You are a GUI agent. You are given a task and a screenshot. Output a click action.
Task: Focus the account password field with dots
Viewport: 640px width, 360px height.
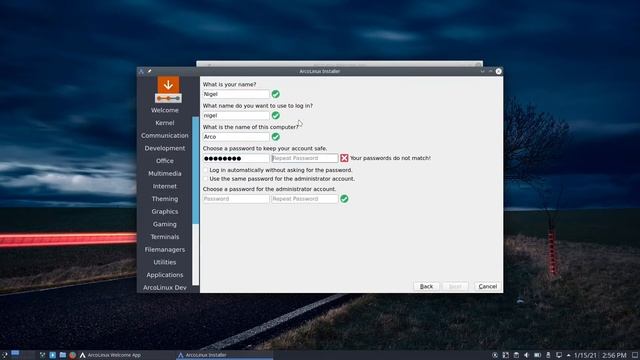click(x=236, y=158)
